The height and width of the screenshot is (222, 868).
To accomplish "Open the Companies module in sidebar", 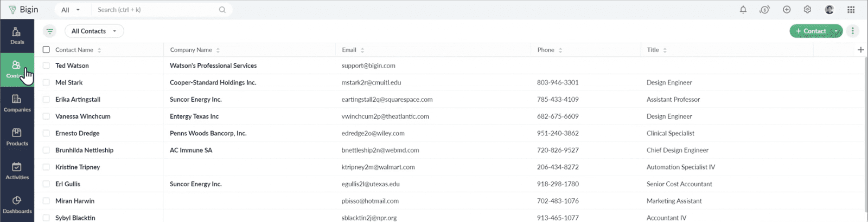I will click(x=17, y=103).
